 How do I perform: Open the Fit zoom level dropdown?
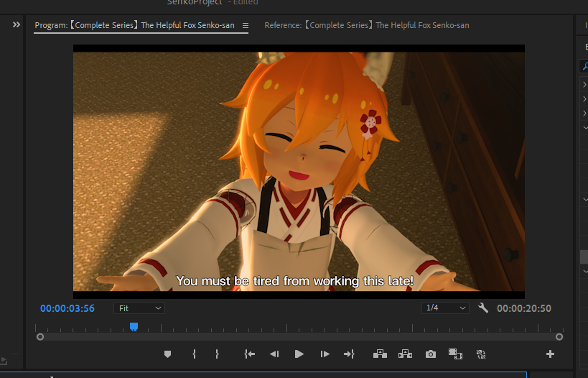point(139,308)
